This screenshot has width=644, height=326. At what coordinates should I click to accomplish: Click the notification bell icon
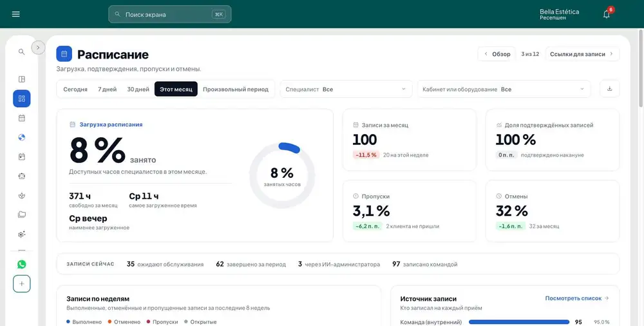606,14
